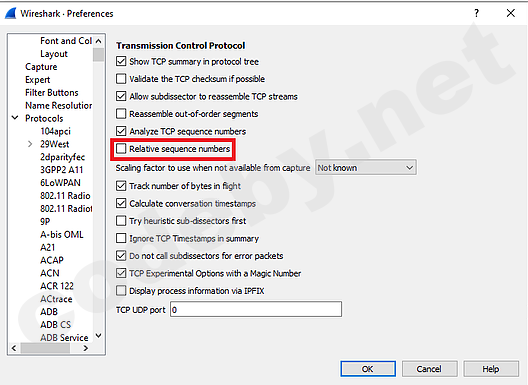Screen dimensions: 528x385
Task: Collapse the Protocols tree node
Action: coord(15,118)
